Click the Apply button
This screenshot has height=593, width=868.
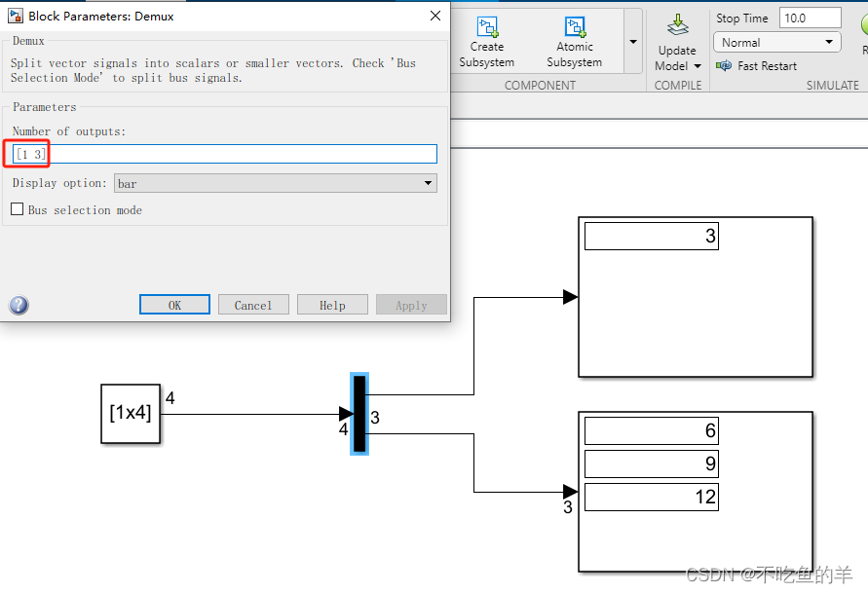point(411,304)
